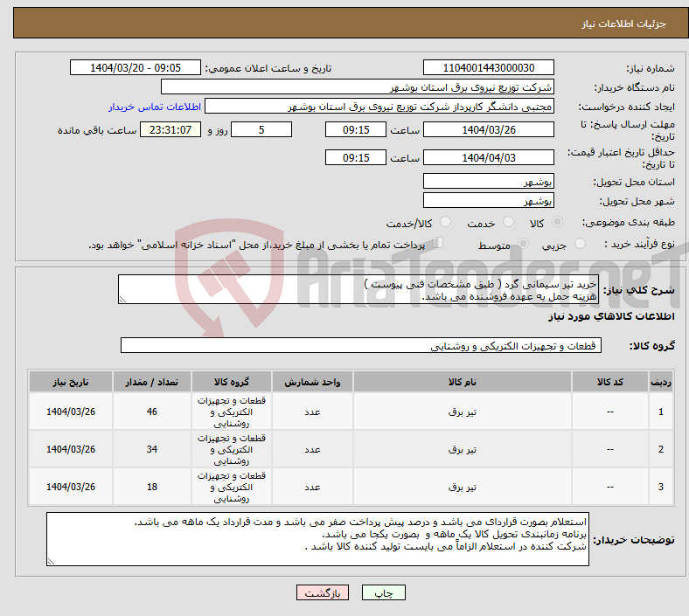Click the goods group cell in row 3
689x616 pixels.
click(x=232, y=487)
